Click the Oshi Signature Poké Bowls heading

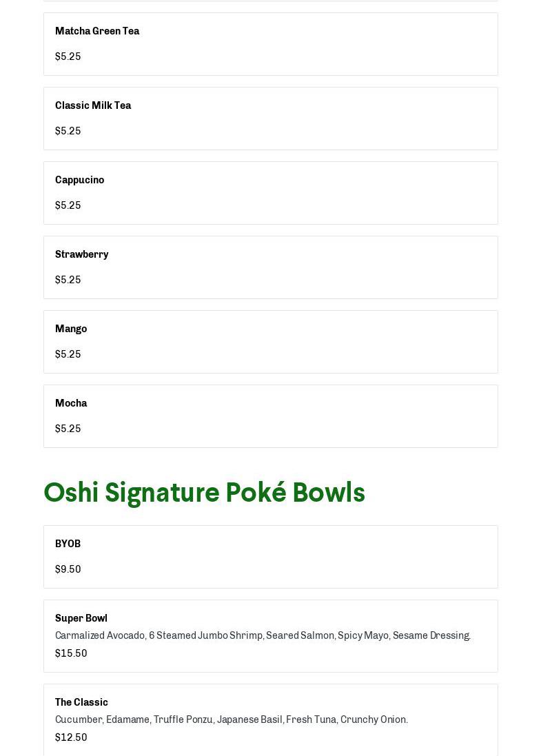pos(204,493)
